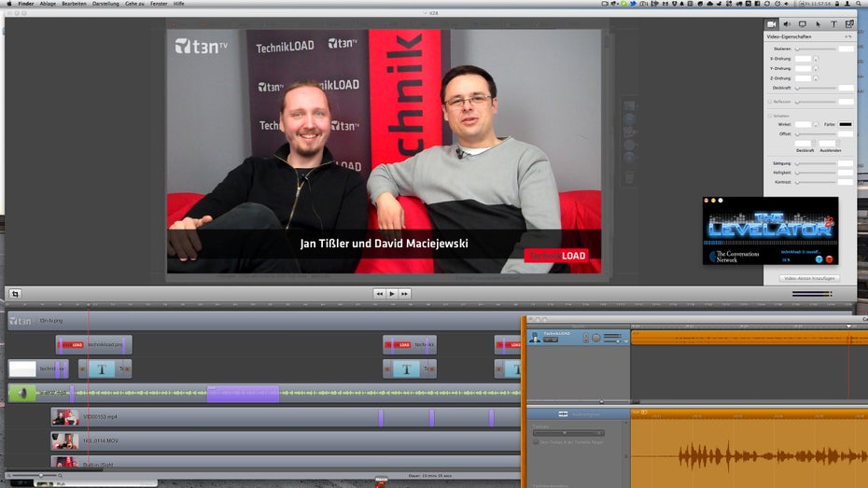
Task: Open the Bearbeiten menu
Action: pyautogui.click(x=74, y=4)
